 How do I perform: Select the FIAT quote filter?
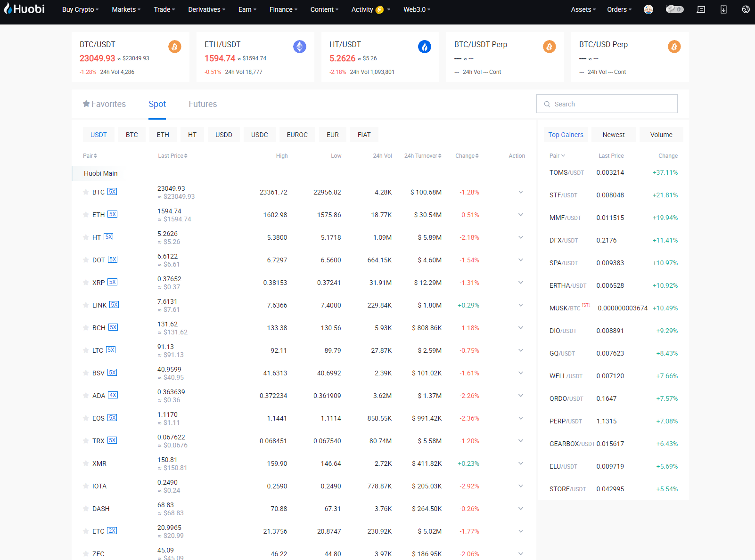tap(364, 135)
